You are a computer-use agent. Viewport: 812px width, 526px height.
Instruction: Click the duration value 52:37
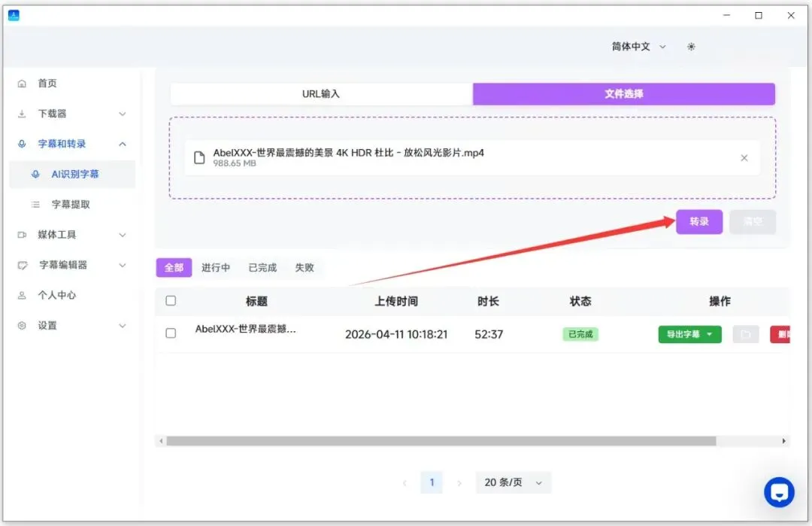click(x=489, y=334)
